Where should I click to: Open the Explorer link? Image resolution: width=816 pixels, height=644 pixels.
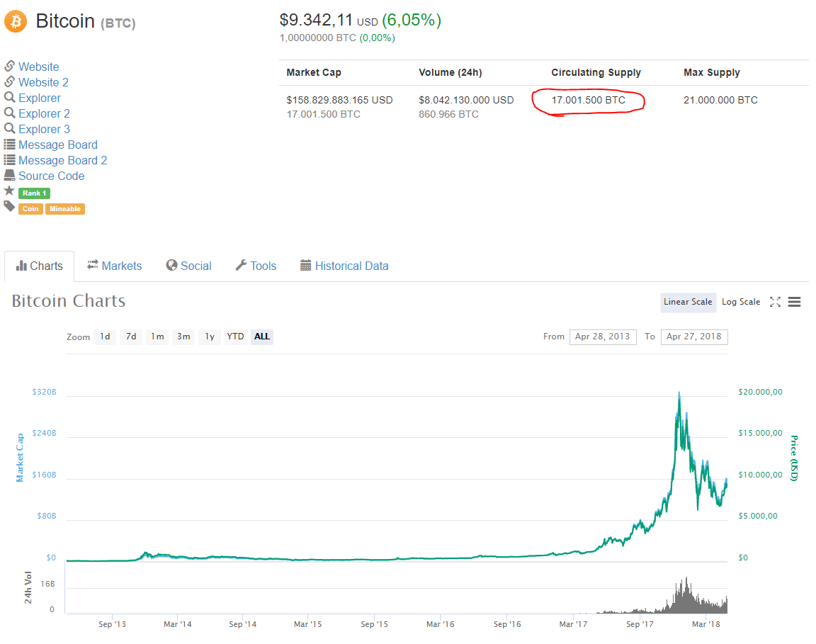[x=40, y=98]
